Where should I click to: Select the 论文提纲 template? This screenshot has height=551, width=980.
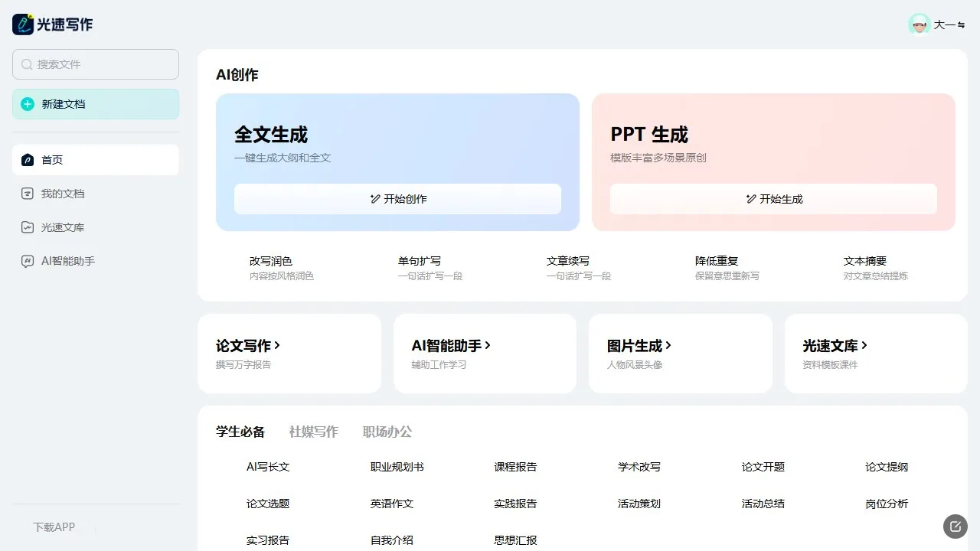[887, 467]
